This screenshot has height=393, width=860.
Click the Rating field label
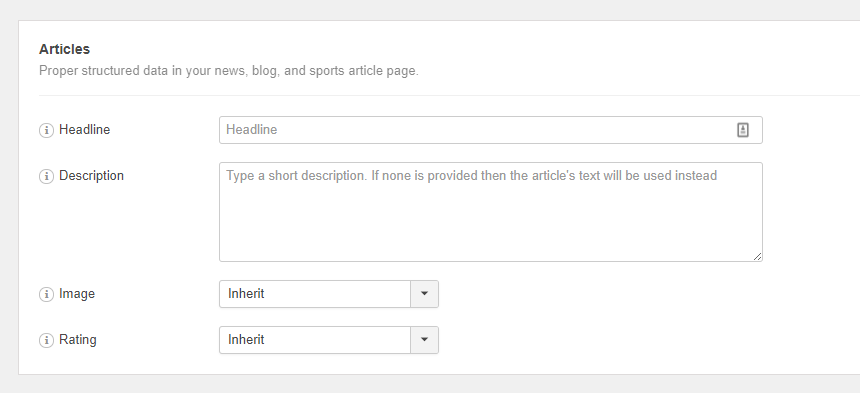78,340
